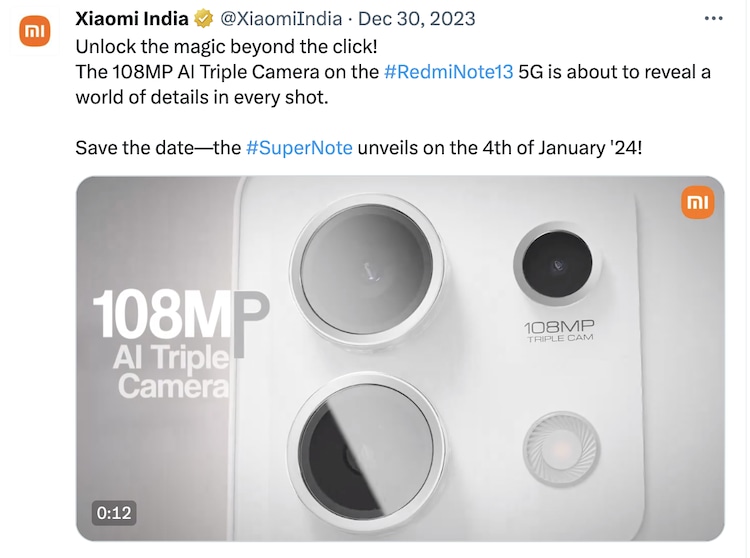The image size is (750, 558).
Task: Click the large top camera lens in the video
Action: (x=366, y=272)
